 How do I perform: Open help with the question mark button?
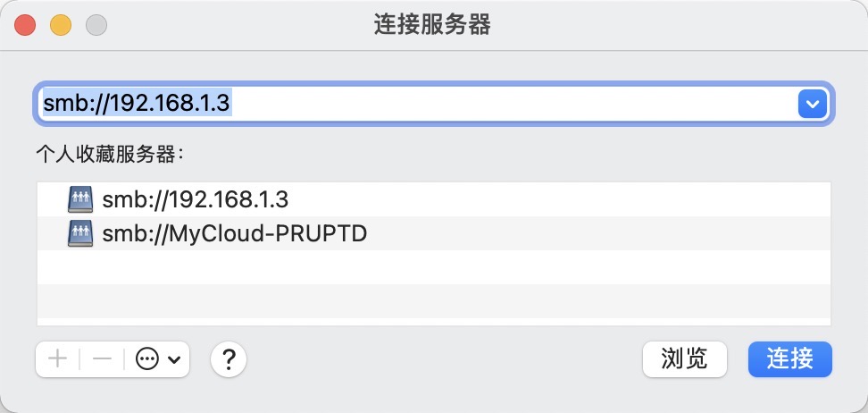(229, 359)
